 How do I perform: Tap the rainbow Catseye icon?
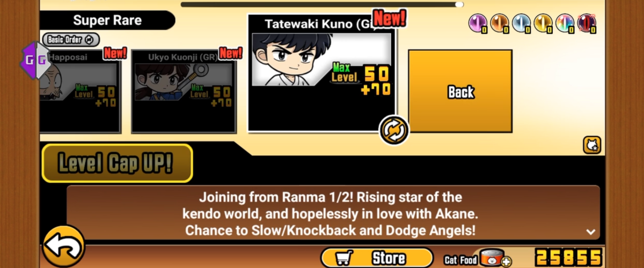(565, 24)
